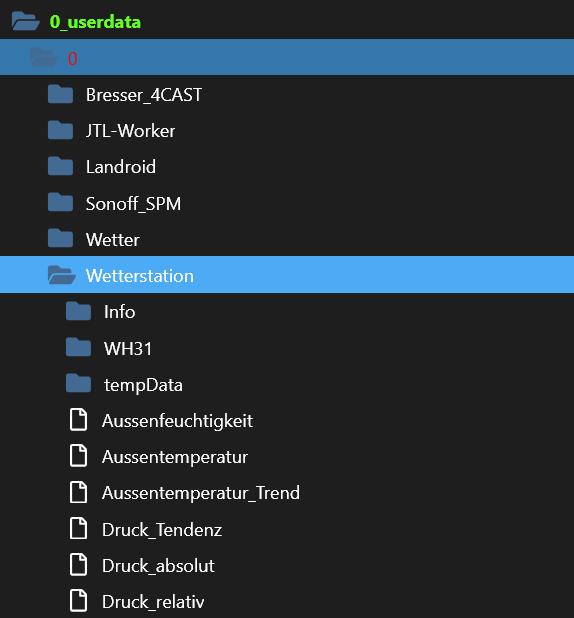Viewport: 574px width, 618px height.
Task: Select the tempData subfolder label
Action: coord(143,385)
